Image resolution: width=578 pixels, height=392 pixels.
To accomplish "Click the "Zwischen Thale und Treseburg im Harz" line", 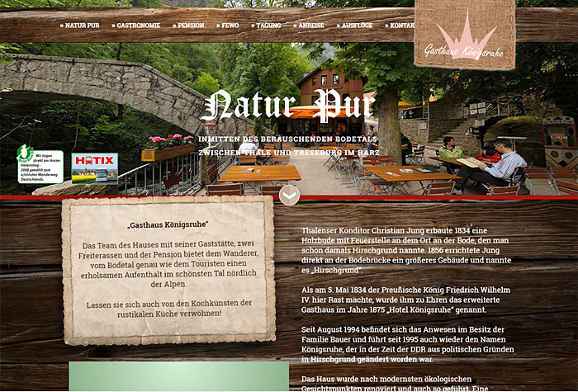I will 289,153.
